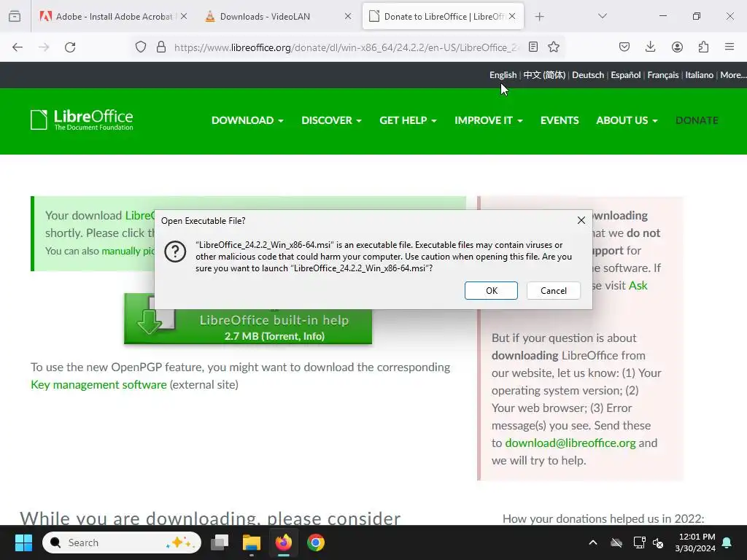Click Cancel in the executable dialog
Viewport: 747px width, 560px height.
[x=553, y=290]
